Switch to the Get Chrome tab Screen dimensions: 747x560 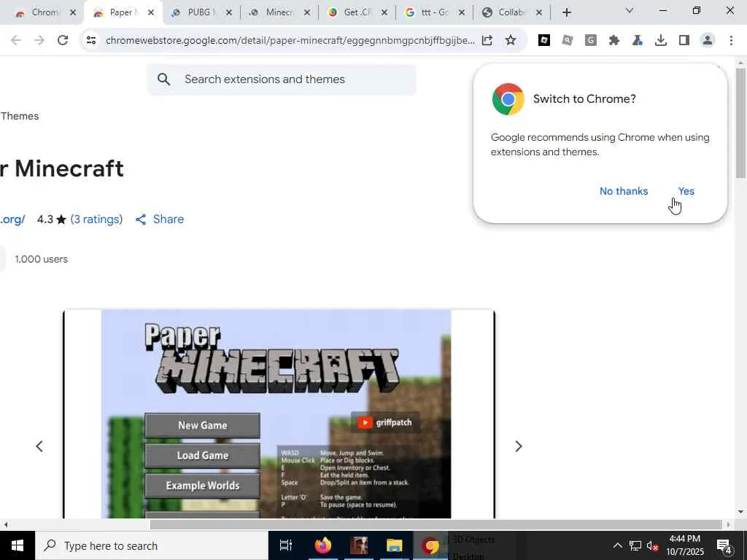click(x=356, y=13)
